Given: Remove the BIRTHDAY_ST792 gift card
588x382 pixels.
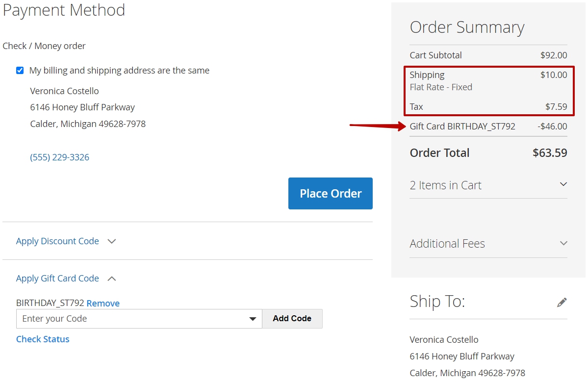Looking at the screenshot, I should [x=103, y=303].
